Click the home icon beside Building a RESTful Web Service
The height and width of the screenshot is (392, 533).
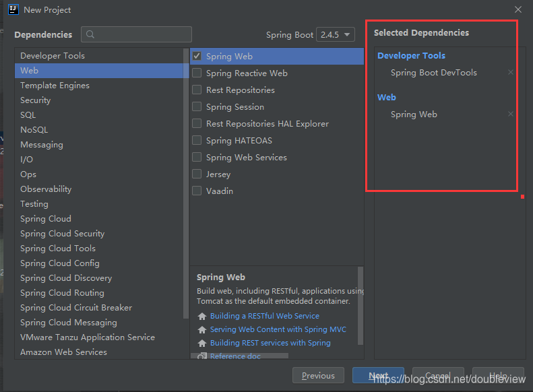[x=202, y=317]
